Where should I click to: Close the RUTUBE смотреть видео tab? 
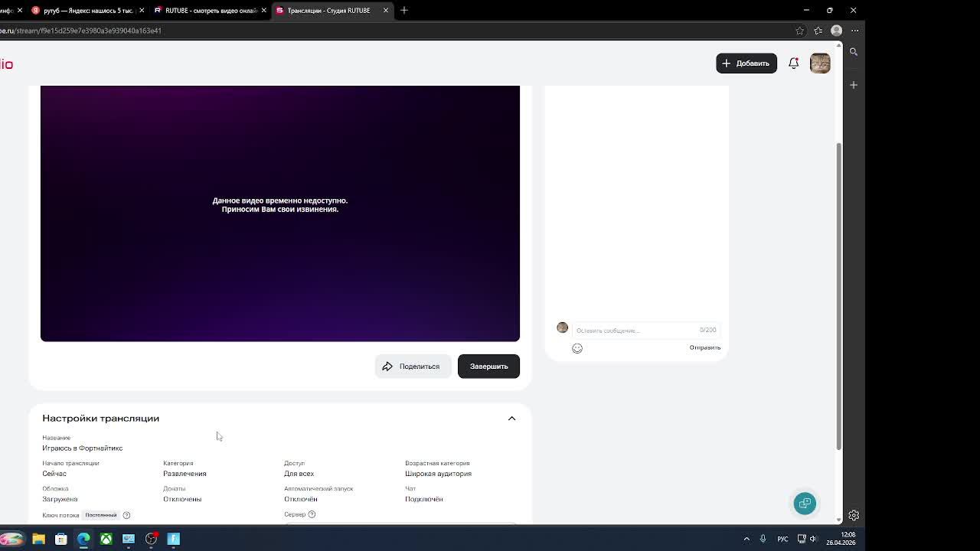264,11
